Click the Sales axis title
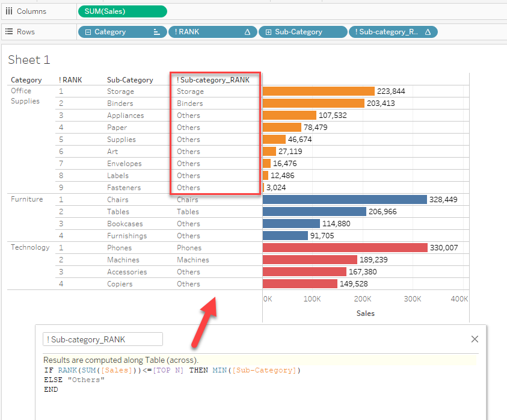This screenshot has height=420, width=507. point(366,313)
